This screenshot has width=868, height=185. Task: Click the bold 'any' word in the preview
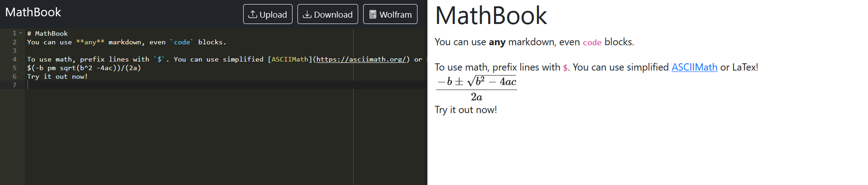(497, 42)
